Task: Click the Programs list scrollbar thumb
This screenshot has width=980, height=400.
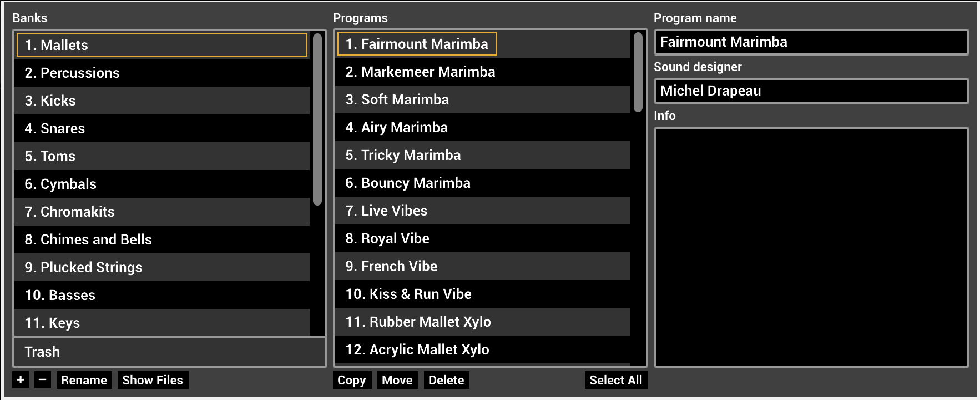Action: click(638, 72)
